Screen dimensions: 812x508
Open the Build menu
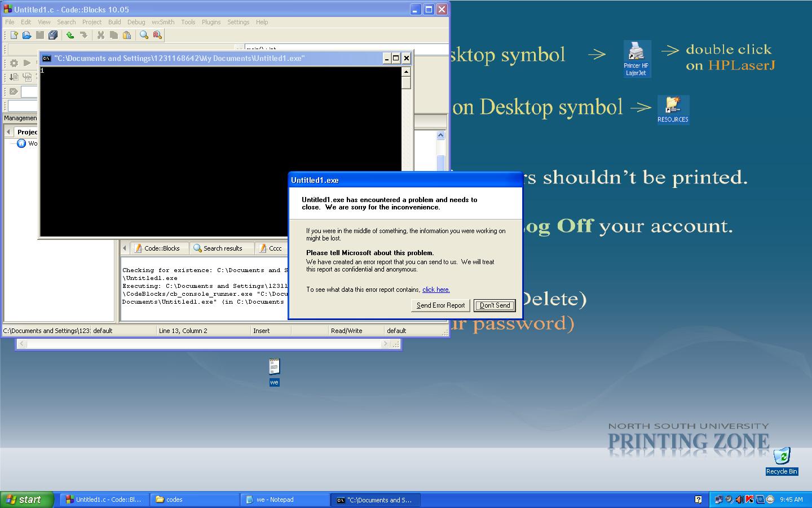pyautogui.click(x=114, y=22)
